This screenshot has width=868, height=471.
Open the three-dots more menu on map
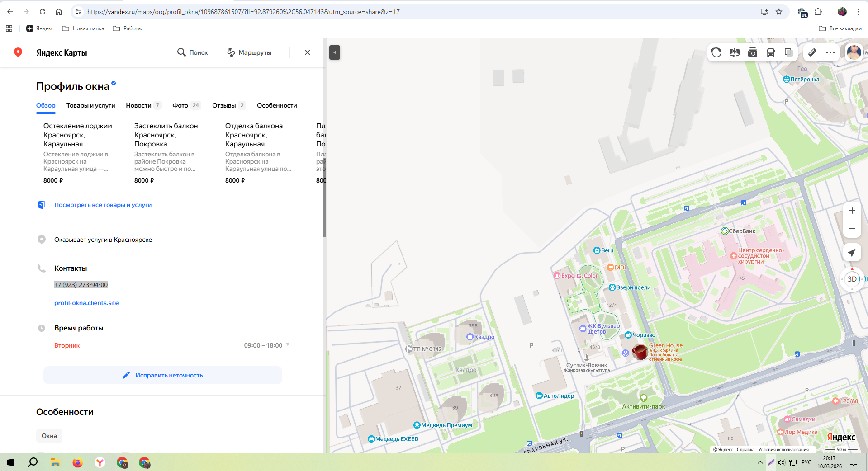click(x=830, y=52)
